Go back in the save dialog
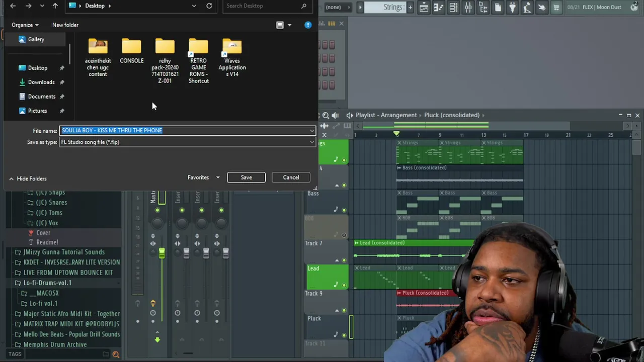The height and width of the screenshot is (362, 644). click(x=13, y=6)
